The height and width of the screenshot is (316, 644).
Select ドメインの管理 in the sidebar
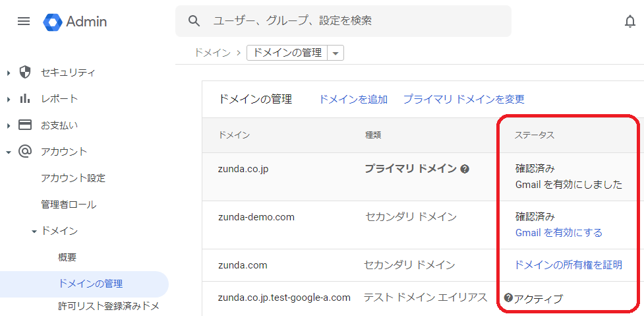tap(84, 284)
